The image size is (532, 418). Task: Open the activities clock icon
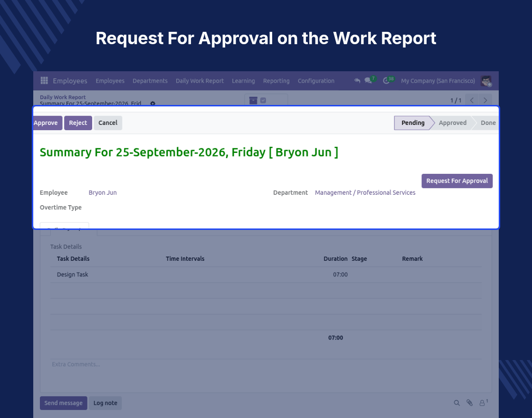point(386,81)
